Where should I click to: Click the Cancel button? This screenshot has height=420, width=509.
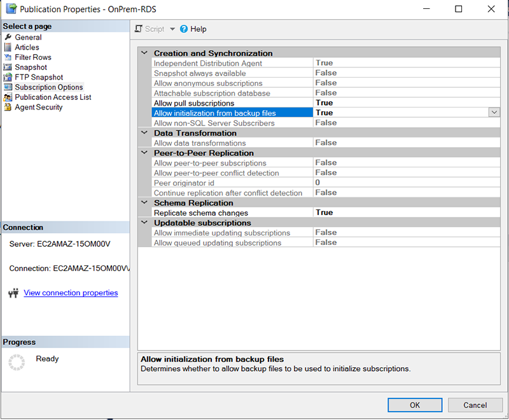click(x=475, y=405)
